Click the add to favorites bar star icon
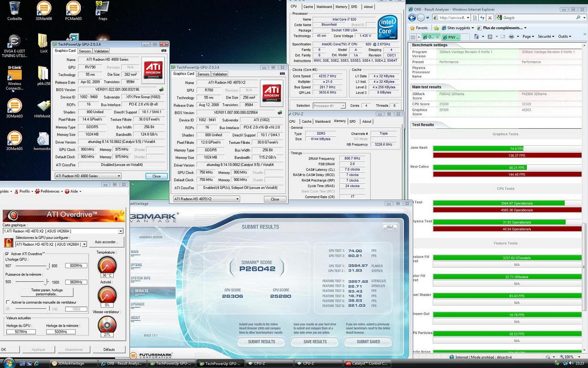588x368 pixels. [436, 28]
